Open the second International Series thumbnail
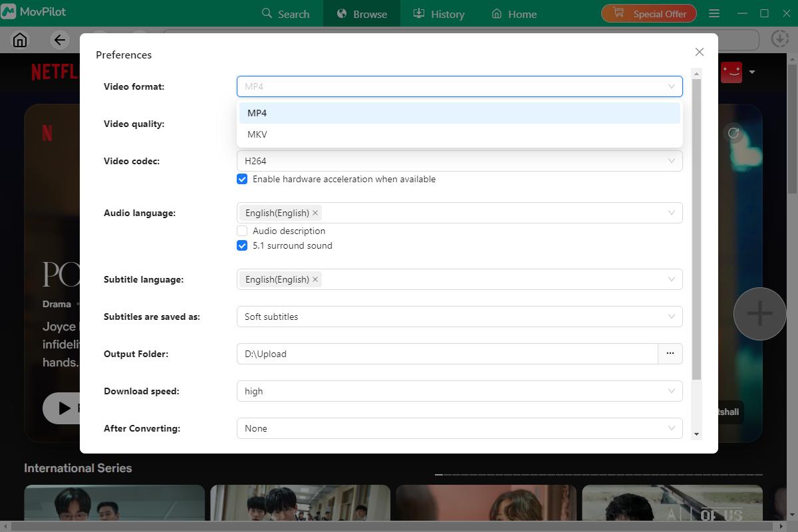 [x=300, y=503]
